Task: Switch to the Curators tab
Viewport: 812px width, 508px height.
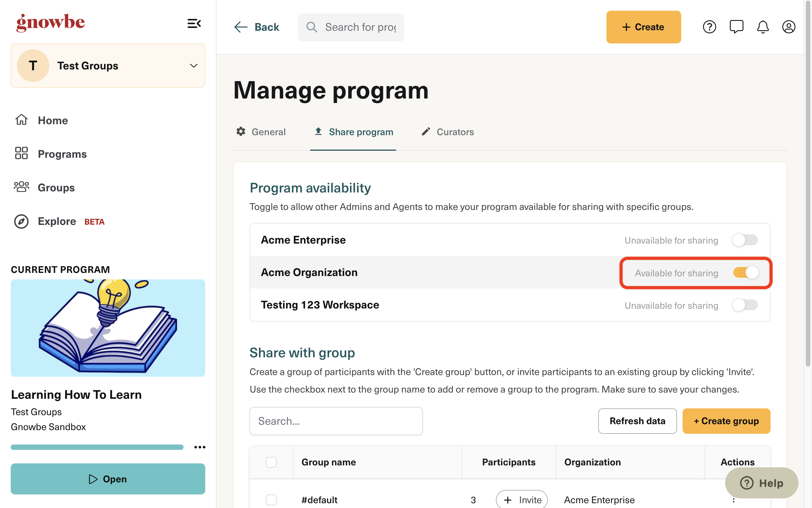Action: (448, 132)
